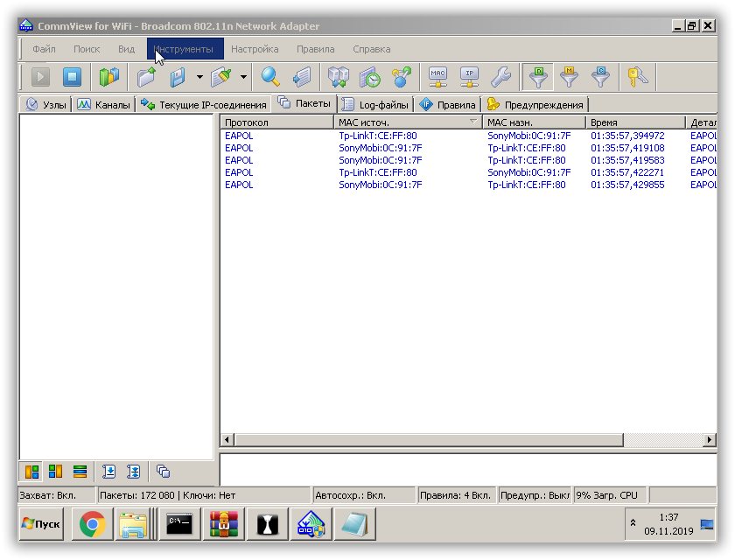Toggle the management packets filter funnel

coord(570,77)
